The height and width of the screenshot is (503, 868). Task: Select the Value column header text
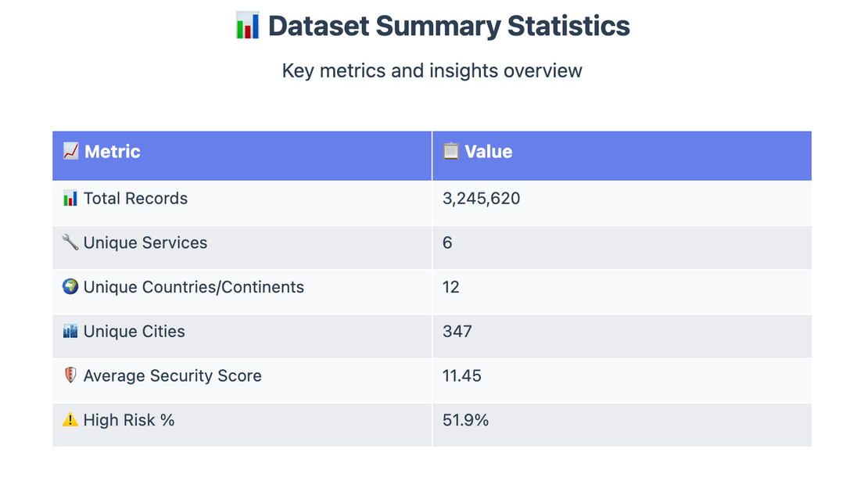click(488, 152)
